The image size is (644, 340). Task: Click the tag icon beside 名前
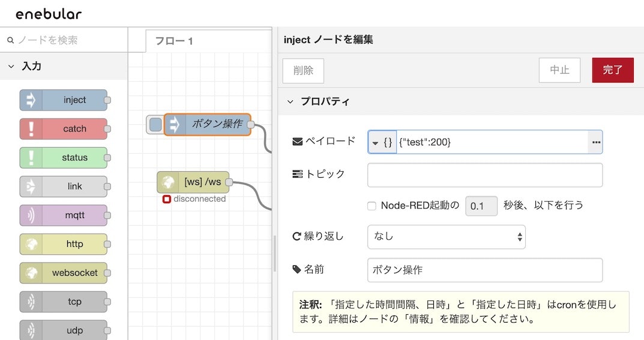[296, 269]
